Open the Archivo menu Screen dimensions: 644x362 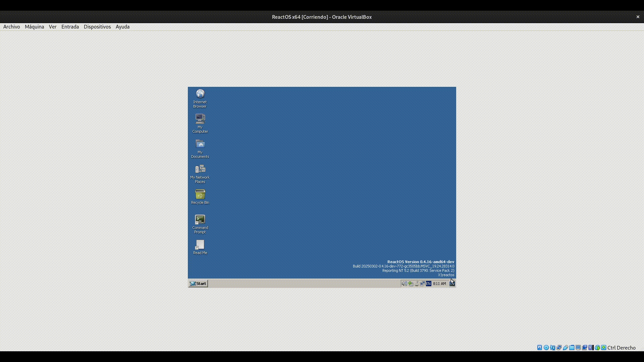click(11, 27)
